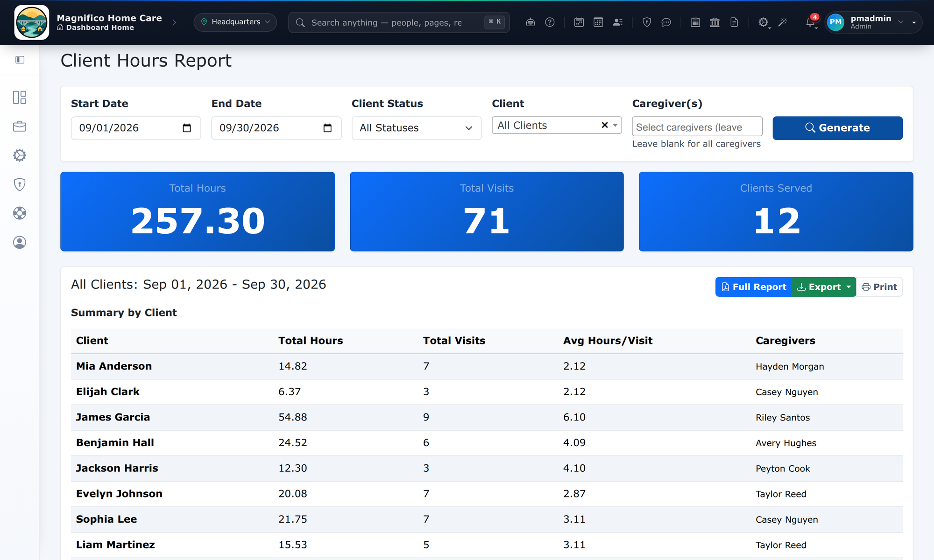Open the gear icon in left sidebar
The width and height of the screenshot is (934, 560).
pyautogui.click(x=20, y=155)
